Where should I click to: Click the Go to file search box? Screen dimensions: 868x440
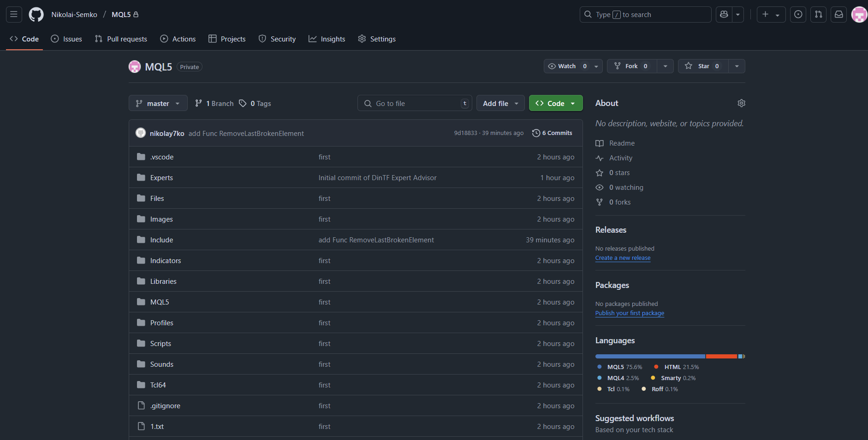tap(415, 103)
